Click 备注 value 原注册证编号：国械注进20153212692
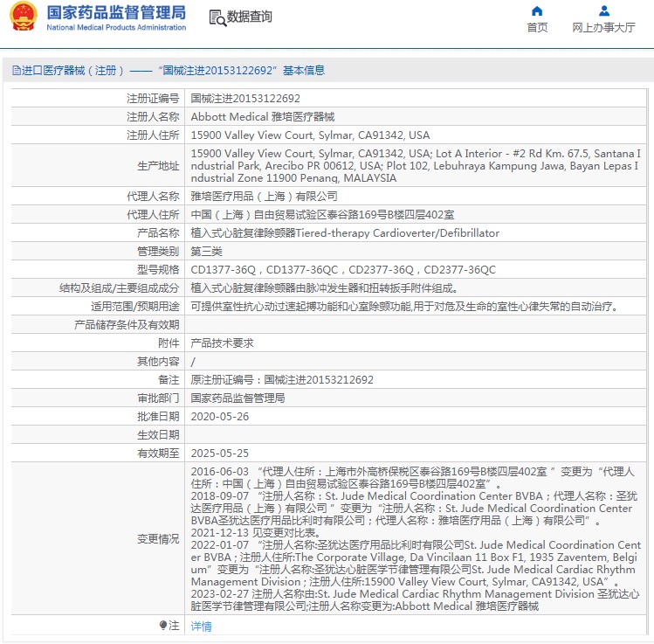 click(282, 380)
